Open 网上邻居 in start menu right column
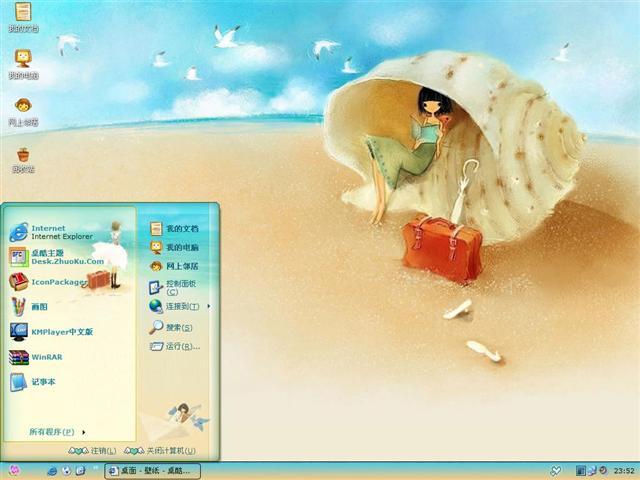The height and width of the screenshot is (480, 640). [174, 266]
